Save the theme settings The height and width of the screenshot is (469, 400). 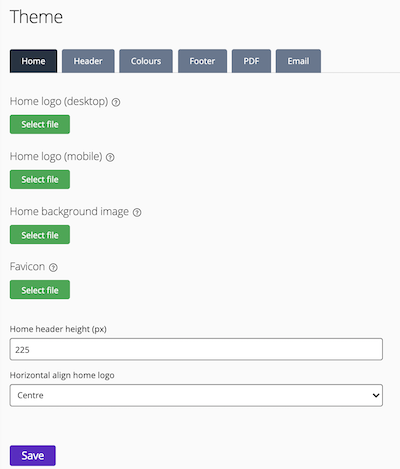tap(33, 456)
